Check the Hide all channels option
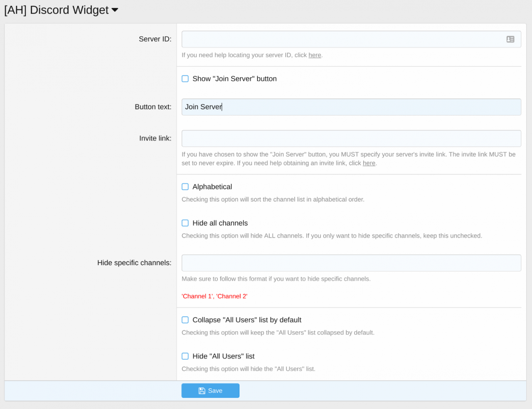532x409 pixels. pyautogui.click(x=185, y=223)
